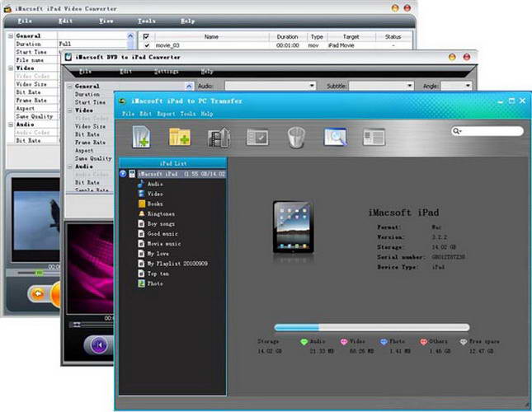The width and height of the screenshot is (532, 412).
Task: Click the green playback slider in the Video Converter
Action: pos(40,273)
